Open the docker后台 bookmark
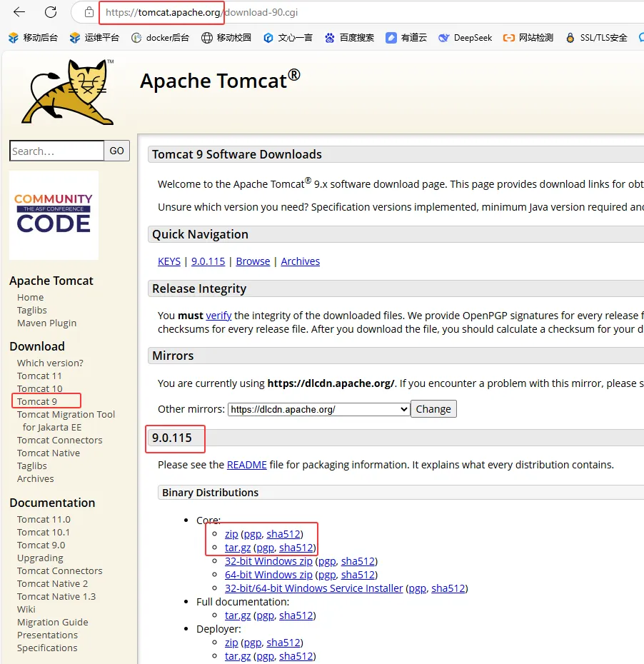 point(160,38)
